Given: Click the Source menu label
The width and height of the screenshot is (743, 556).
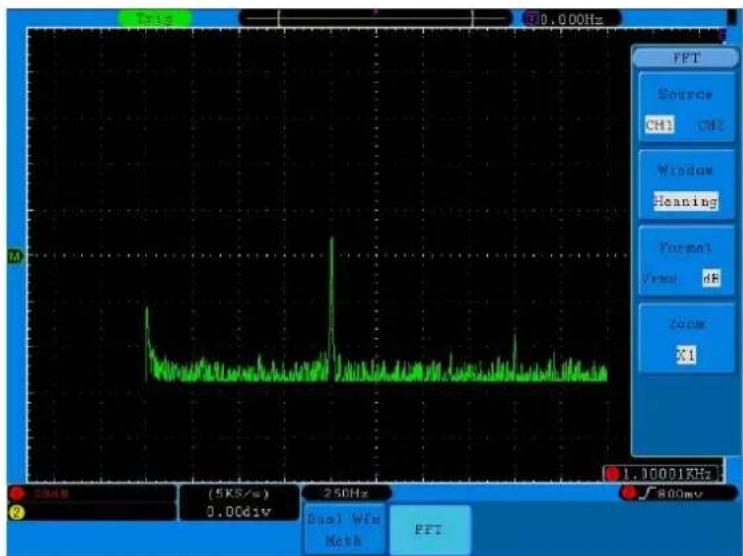Looking at the screenshot, I should 685,94.
